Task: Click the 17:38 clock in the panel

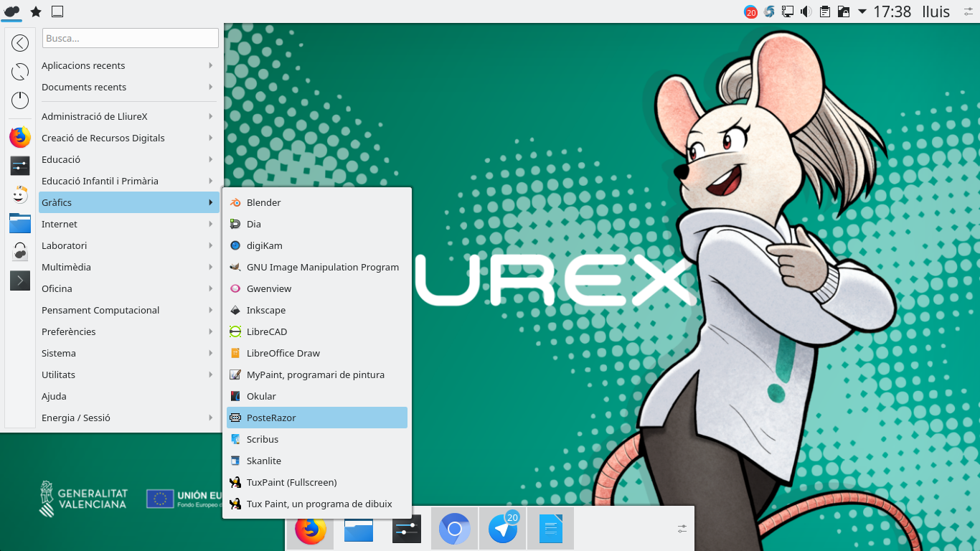Action: point(892,11)
